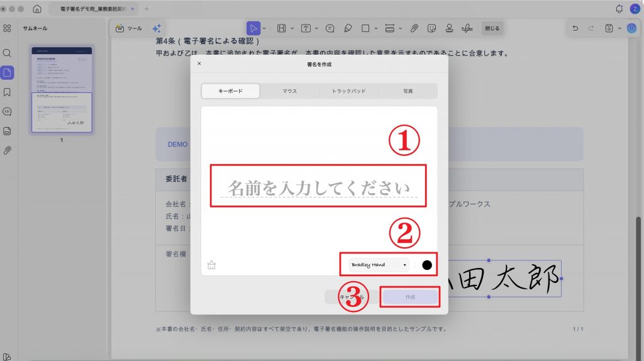Click the DEMO label in document
The height and width of the screenshot is (361, 644).
coord(177,145)
